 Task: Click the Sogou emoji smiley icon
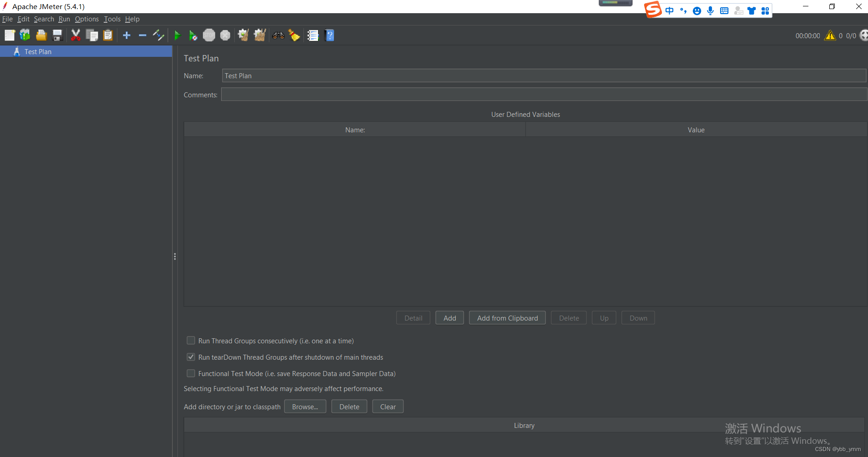(697, 11)
